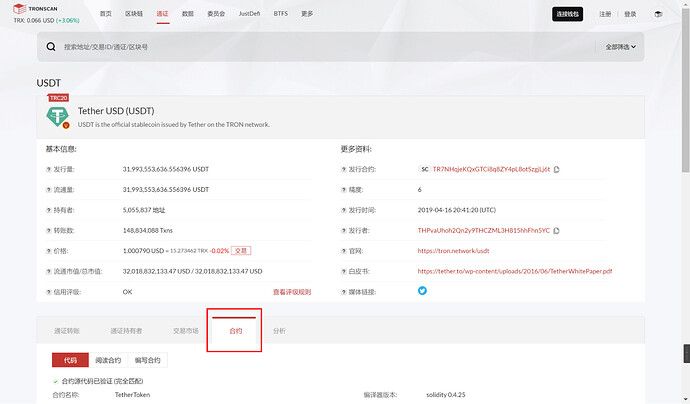Click the green verified check icon
This screenshot has width=690, height=404.
click(x=55, y=382)
